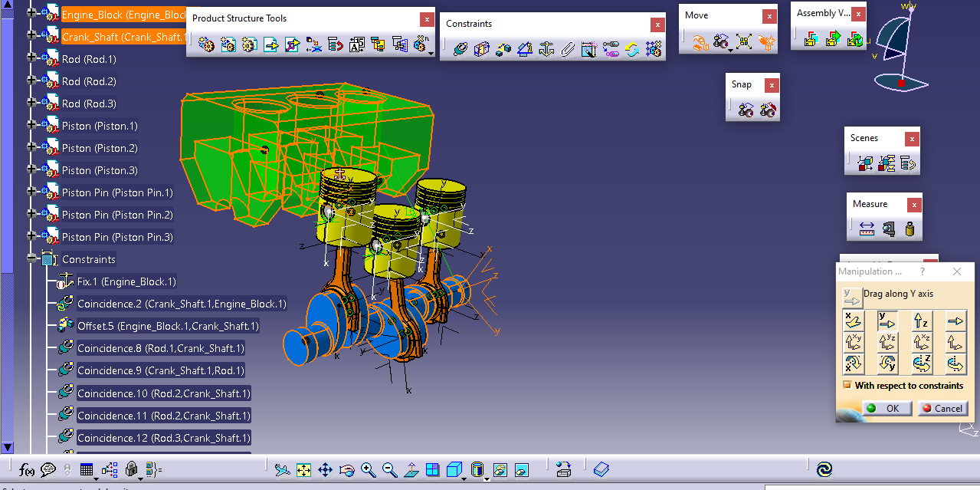The height and width of the screenshot is (490, 980).
Task: Close the Constraints toolbar
Action: click(x=657, y=25)
